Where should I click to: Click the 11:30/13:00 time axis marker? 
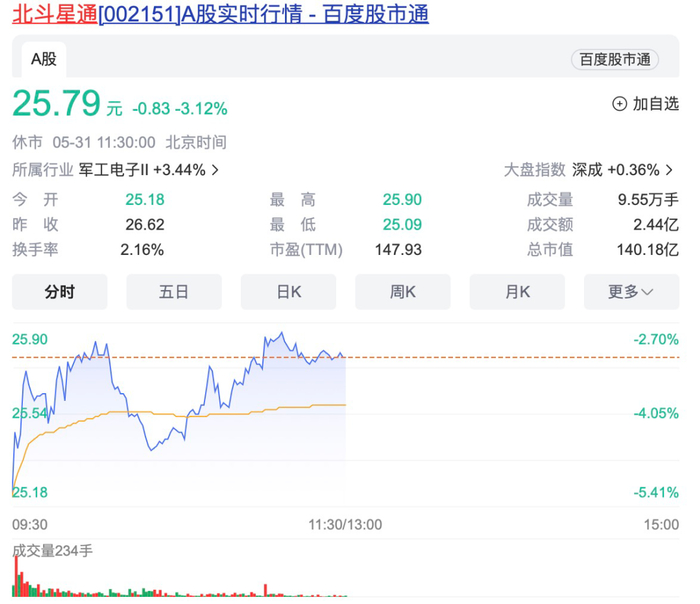point(345,523)
